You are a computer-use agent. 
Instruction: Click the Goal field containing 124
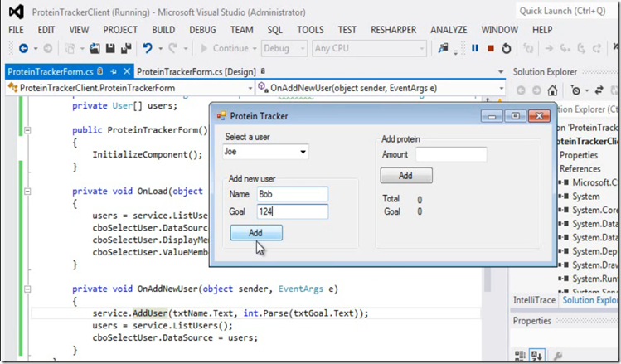click(293, 211)
